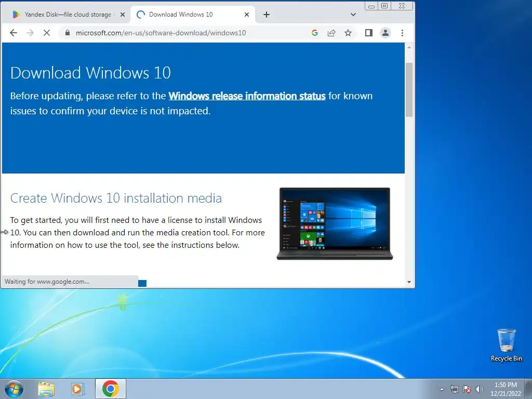
Task: Click the forward navigation arrow
Action: (x=30, y=33)
